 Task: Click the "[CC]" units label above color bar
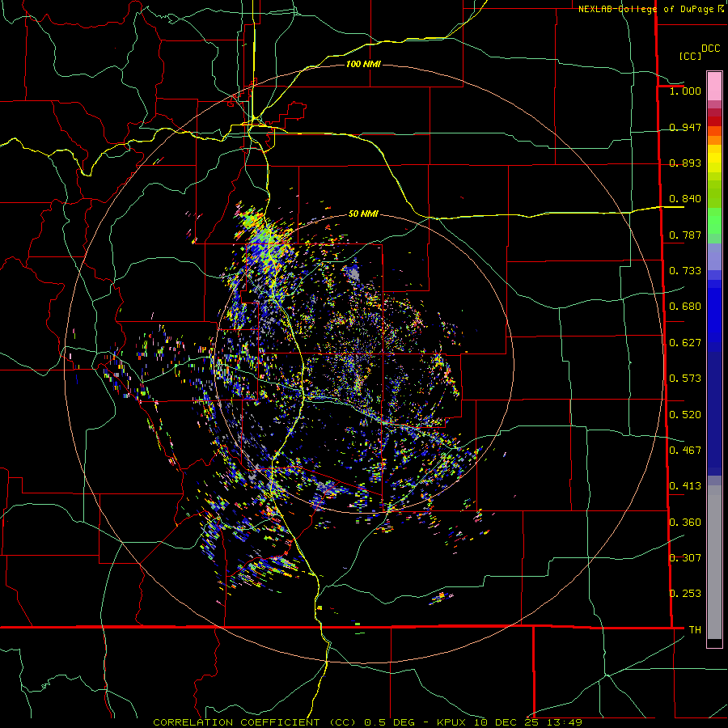point(690,56)
